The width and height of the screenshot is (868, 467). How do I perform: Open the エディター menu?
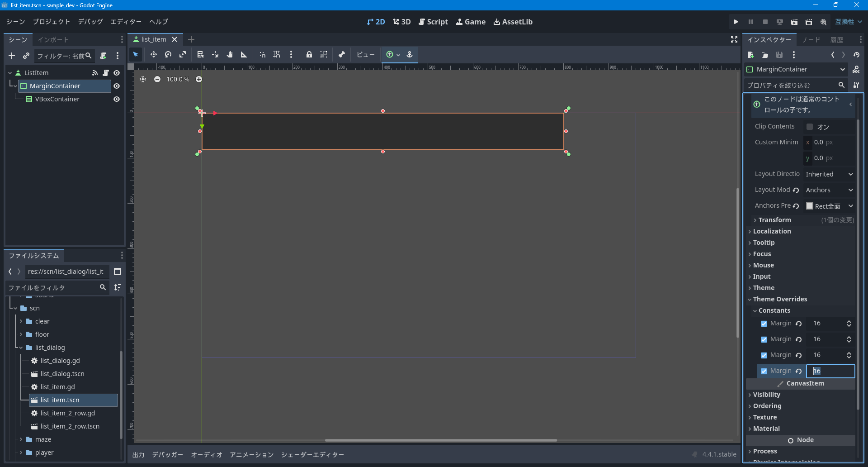coord(126,22)
